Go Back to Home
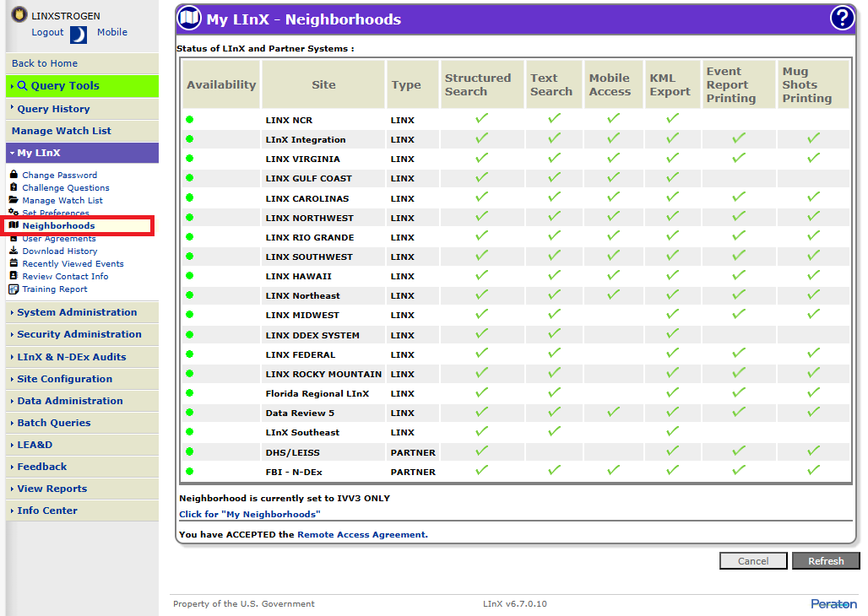868x616 pixels. [45, 63]
